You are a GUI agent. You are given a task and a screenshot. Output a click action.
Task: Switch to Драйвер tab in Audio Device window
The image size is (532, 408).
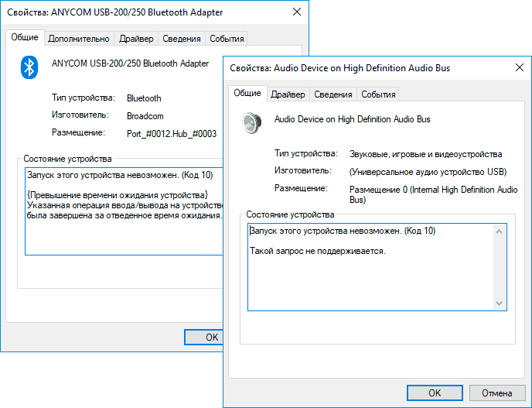(288, 94)
